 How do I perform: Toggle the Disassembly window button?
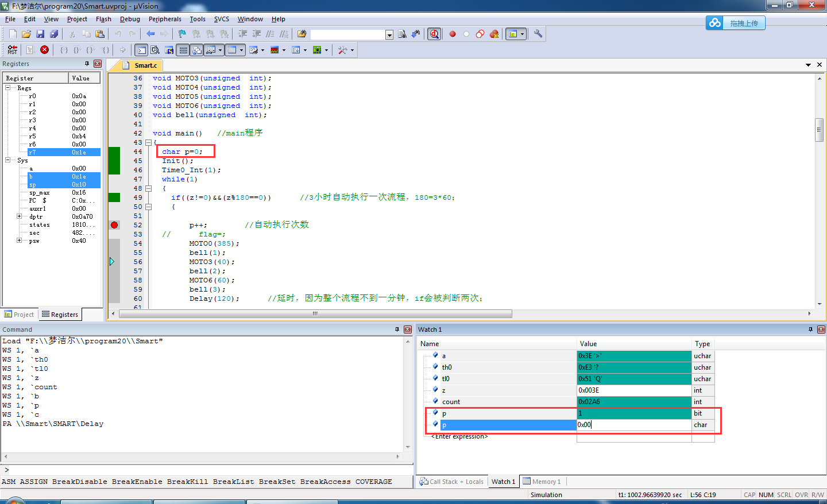point(155,51)
